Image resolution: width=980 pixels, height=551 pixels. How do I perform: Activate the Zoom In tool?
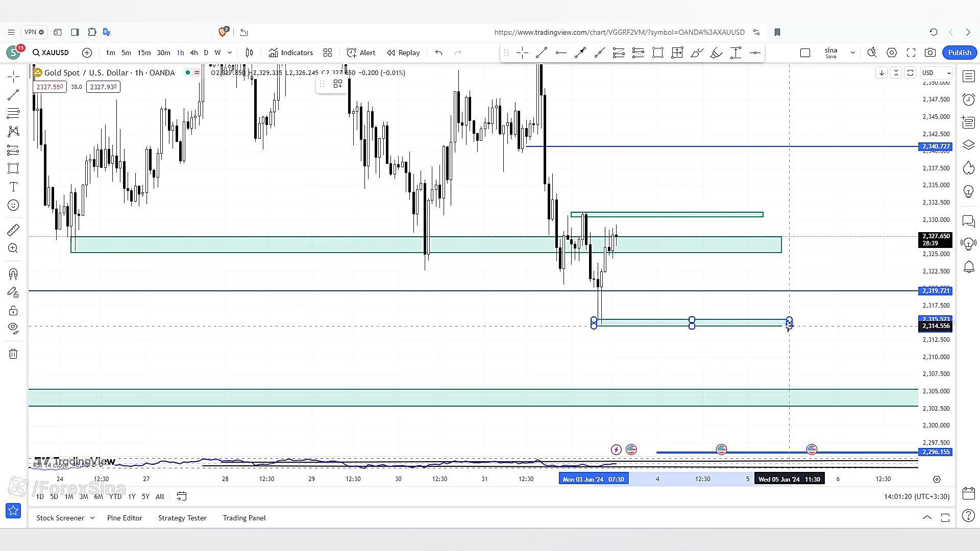[x=13, y=248]
